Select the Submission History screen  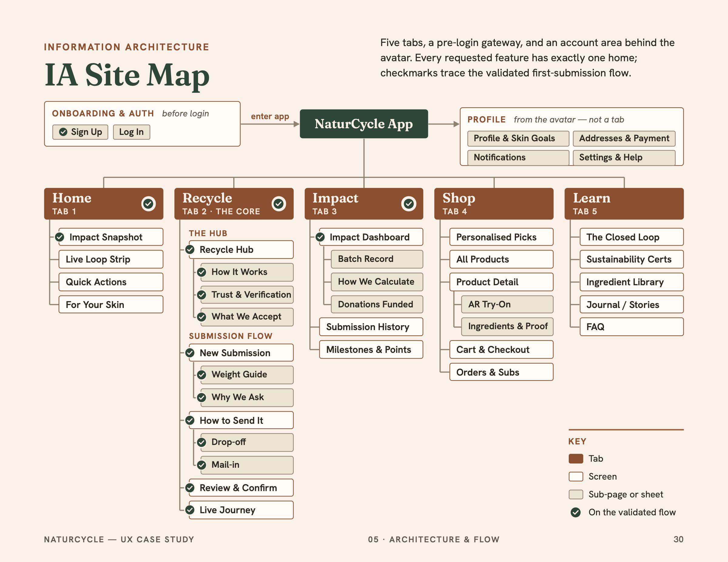tap(371, 327)
